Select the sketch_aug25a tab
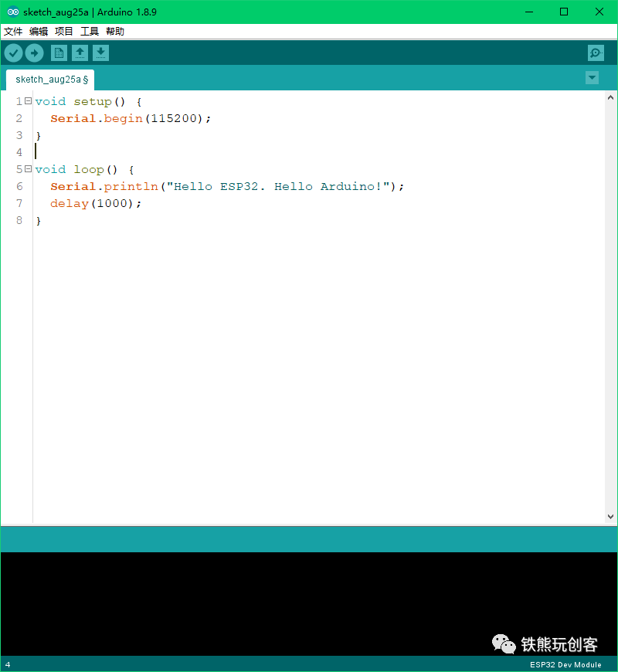The width and height of the screenshot is (618, 672). (x=50, y=80)
